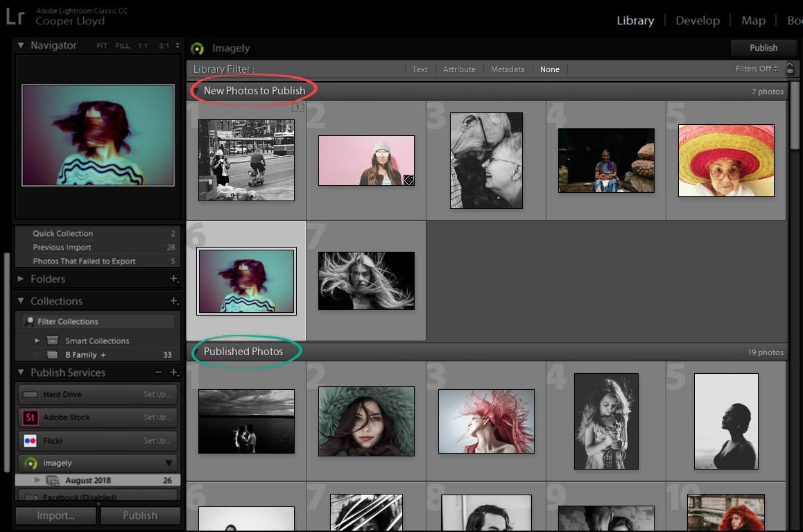
Task: Click the Navigator preview image
Action: click(98, 135)
